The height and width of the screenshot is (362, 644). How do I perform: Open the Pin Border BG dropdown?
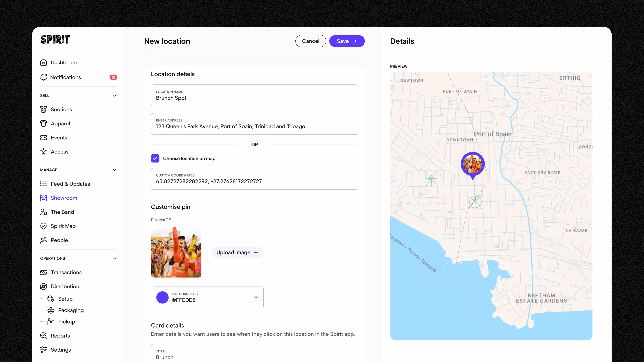click(x=256, y=297)
